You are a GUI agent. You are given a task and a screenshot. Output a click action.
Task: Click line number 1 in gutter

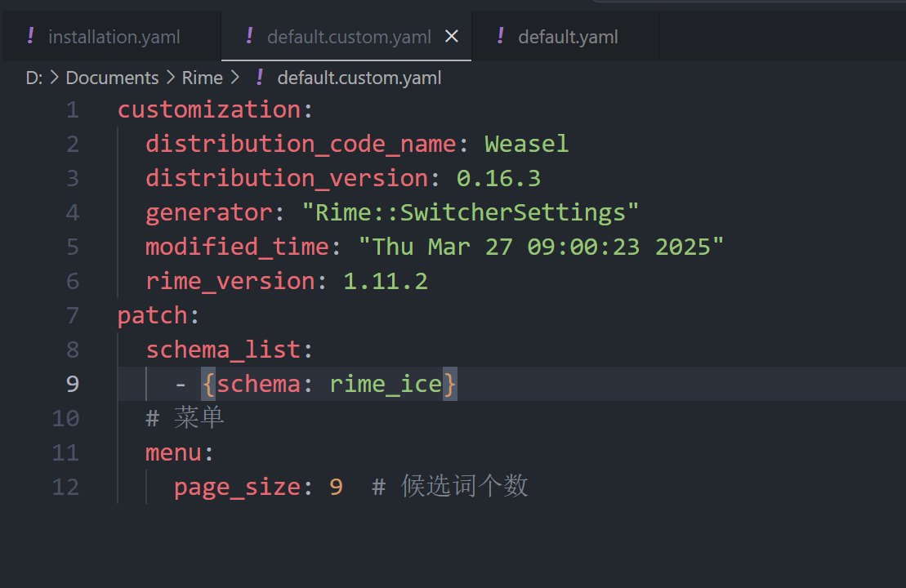pos(72,109)
